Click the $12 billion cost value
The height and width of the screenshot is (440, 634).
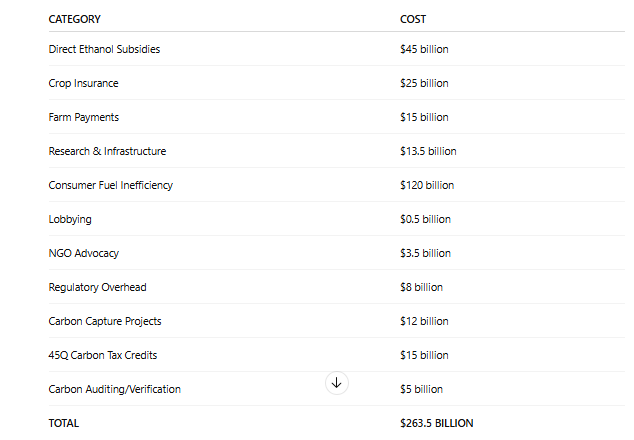coord(424,321)
